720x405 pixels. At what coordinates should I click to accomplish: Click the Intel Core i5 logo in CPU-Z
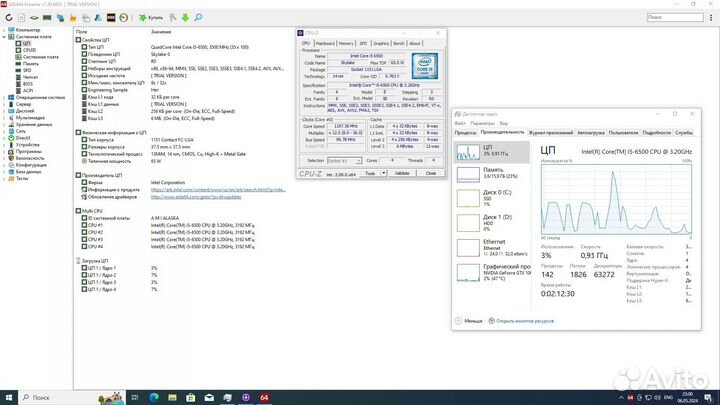point(425,66)
